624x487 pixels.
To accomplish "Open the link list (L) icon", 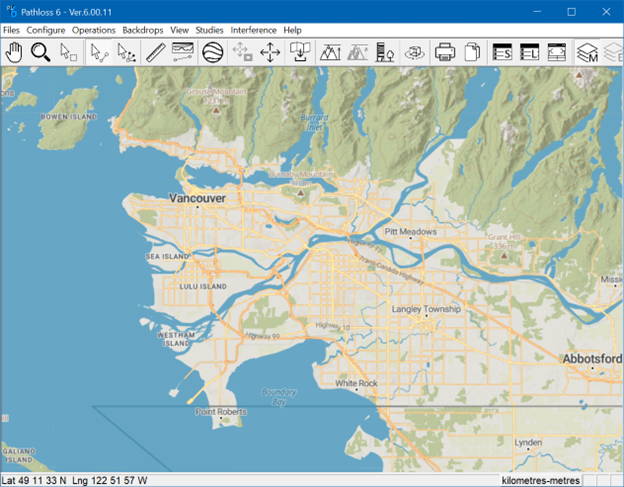I will pos(531,52).
